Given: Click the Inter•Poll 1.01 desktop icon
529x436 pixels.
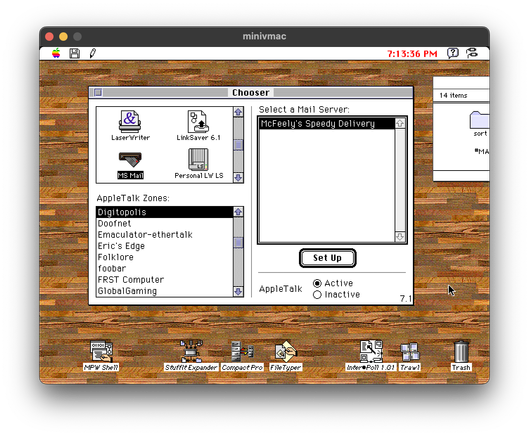Looking at the screenshot, I should click(x=370, y=356).
